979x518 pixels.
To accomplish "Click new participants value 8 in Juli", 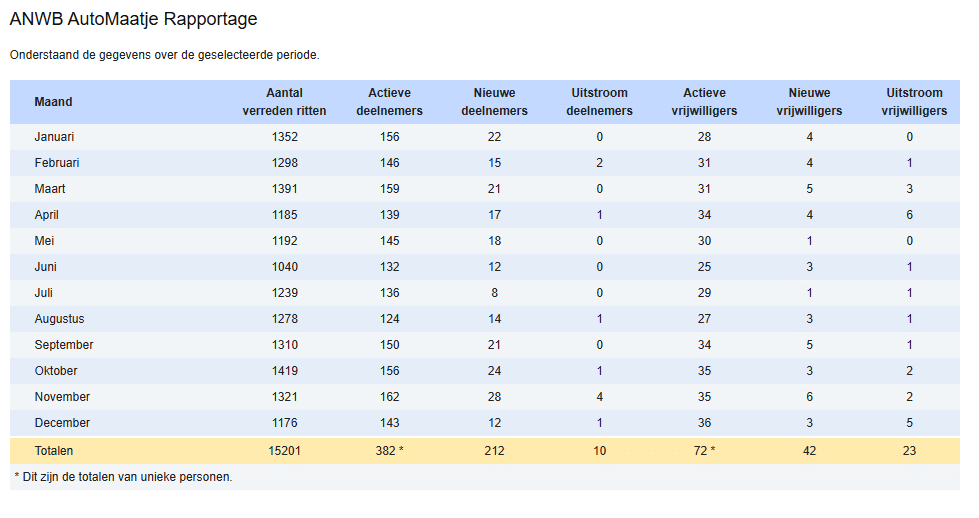I will pos(494,293).
